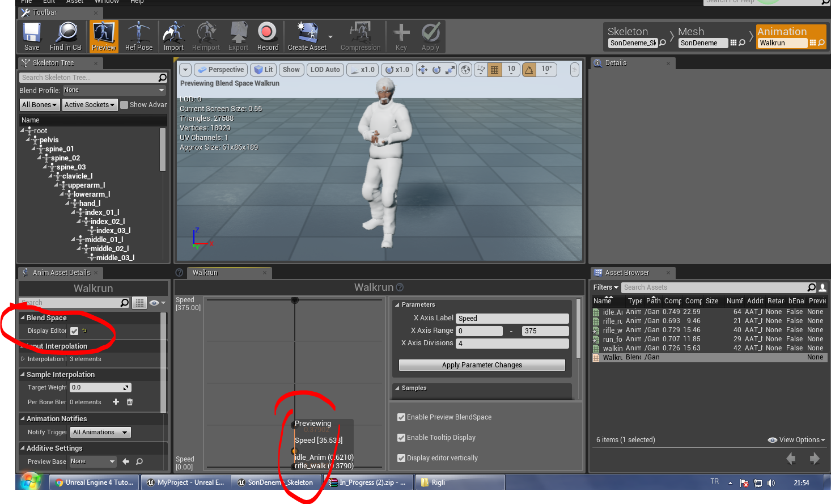Viewport: 831px width, 504px height.
Task: Open the All Bones dropdown
Action: (39, 105)
